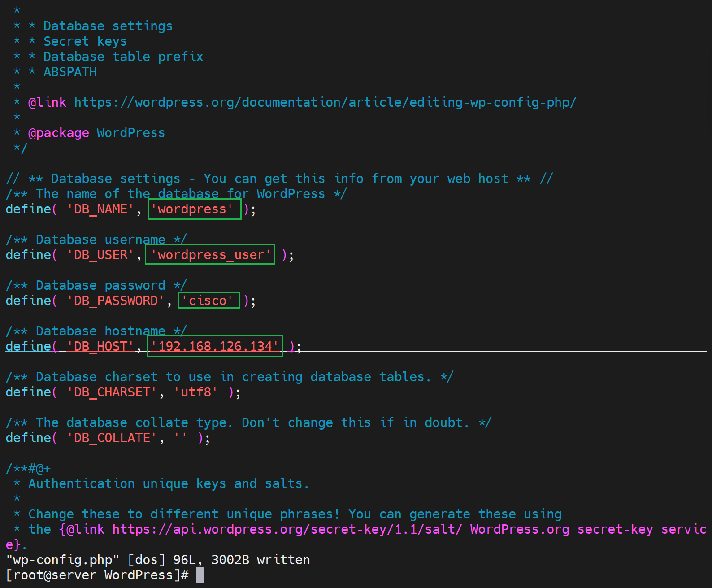Click the "wp-config.php" written status message
The height and width of the screenshot is (588, 712).
click(x=157, y=560)
